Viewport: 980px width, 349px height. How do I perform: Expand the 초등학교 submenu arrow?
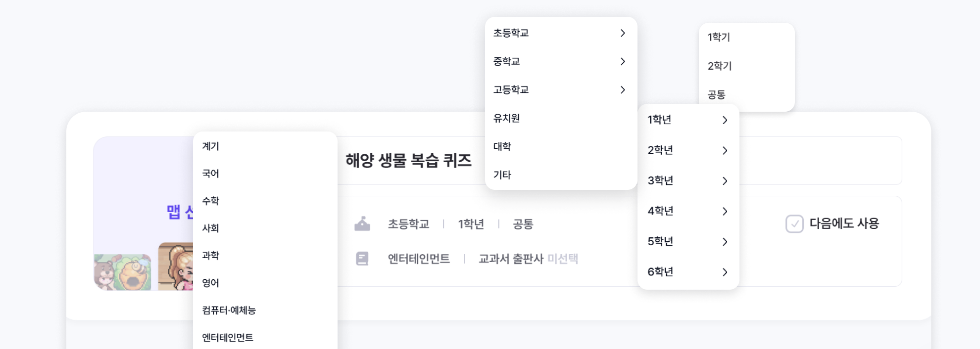[x=623, y=33]
